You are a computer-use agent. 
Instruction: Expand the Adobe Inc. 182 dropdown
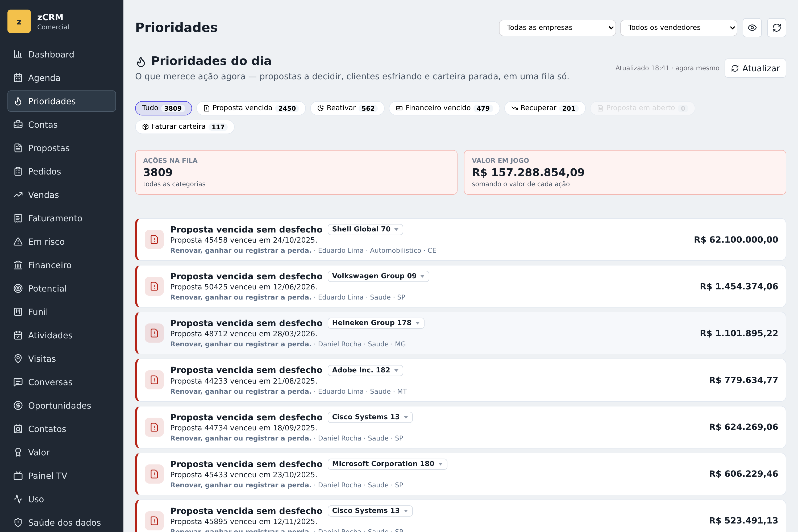click(365, 370)
